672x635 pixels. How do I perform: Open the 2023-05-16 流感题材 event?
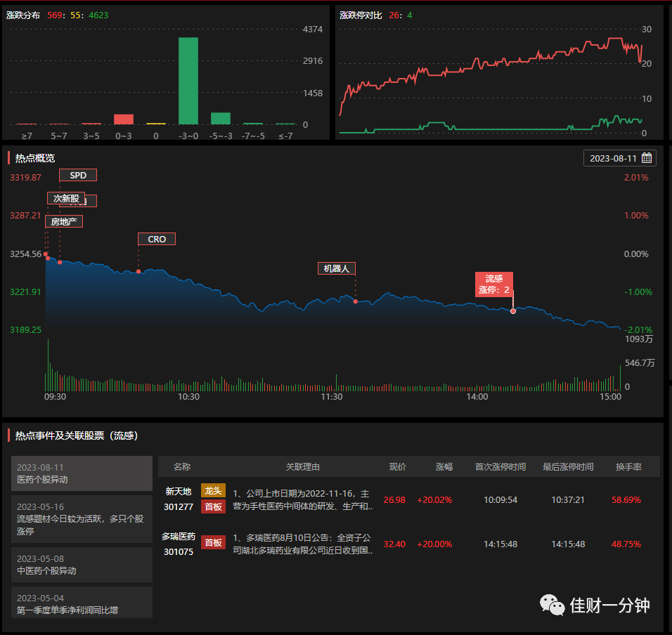tap(82, 519)
